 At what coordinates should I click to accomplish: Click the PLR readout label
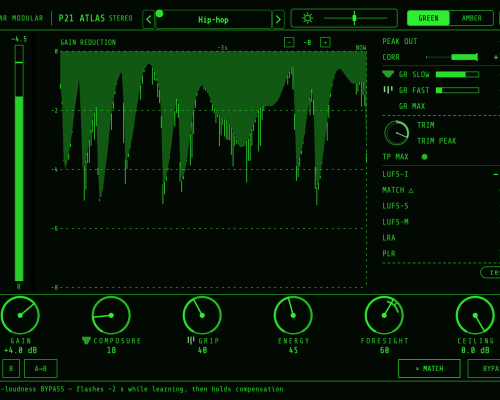tap(389, 253)
